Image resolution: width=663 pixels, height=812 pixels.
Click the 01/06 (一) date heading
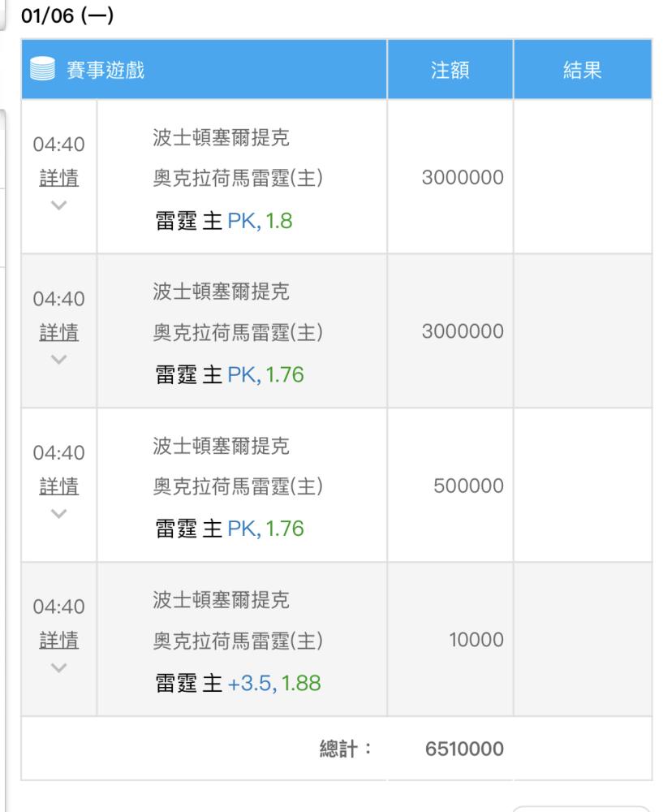click(x=67, y=15)
